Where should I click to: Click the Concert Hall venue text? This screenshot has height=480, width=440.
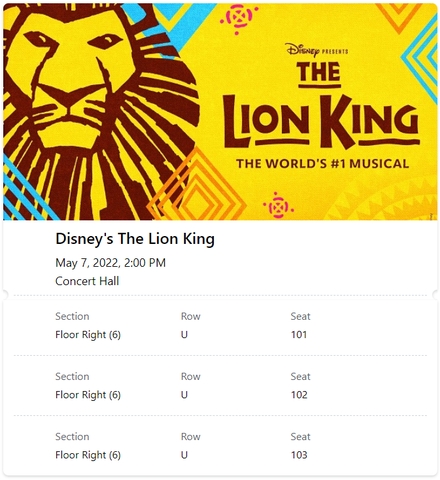click(87, 281)
